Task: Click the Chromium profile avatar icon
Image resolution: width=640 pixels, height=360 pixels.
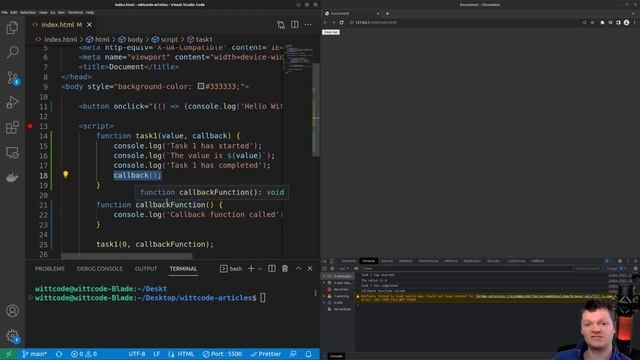Action: coord(627,22)
